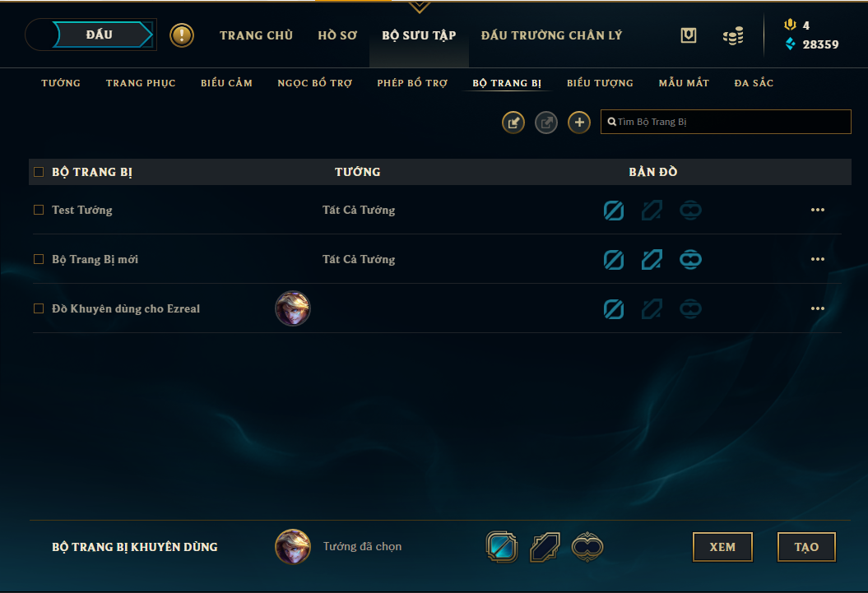This screenshot has width=868, height=593.
Task: Click the export item set icon
Action: [x=546, y=123]
